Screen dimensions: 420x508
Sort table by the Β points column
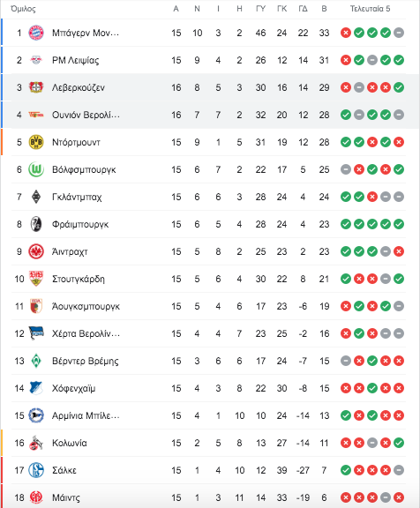(324, 9)
